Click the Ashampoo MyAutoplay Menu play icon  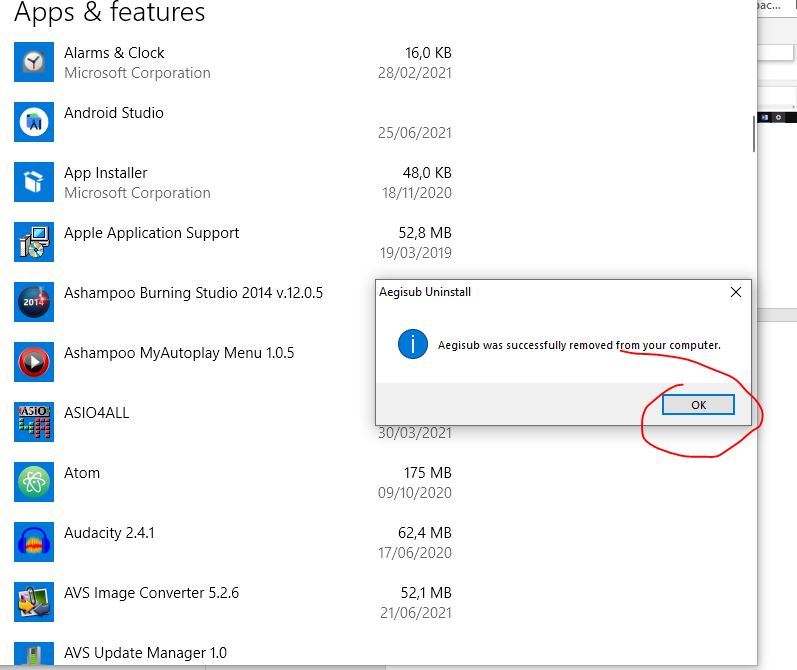click(34, 362)
